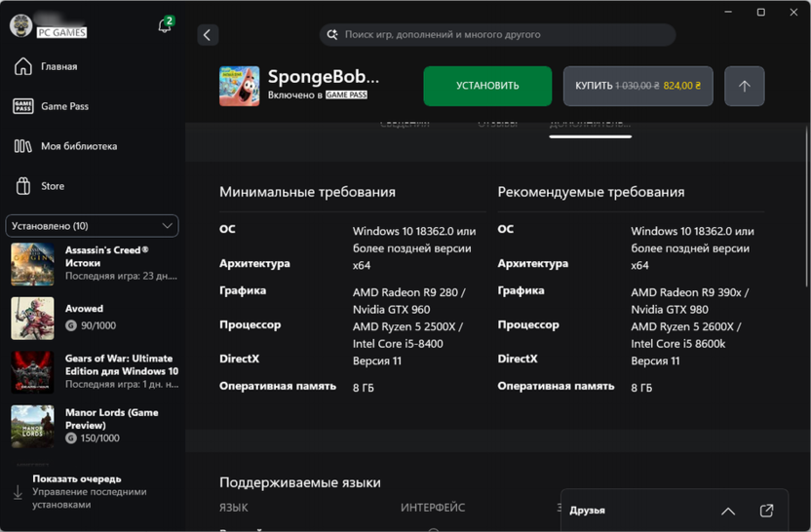
Task: Click the profile avatar picture
Action: click(20, 26)
